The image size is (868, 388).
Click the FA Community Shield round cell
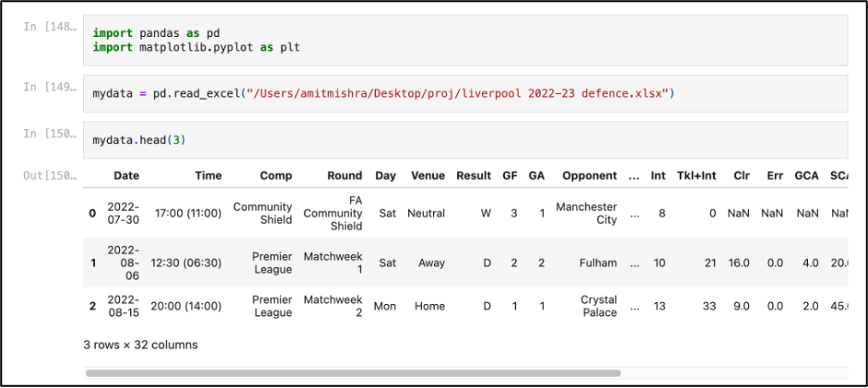pyautogui.click(x=345, y=213)
